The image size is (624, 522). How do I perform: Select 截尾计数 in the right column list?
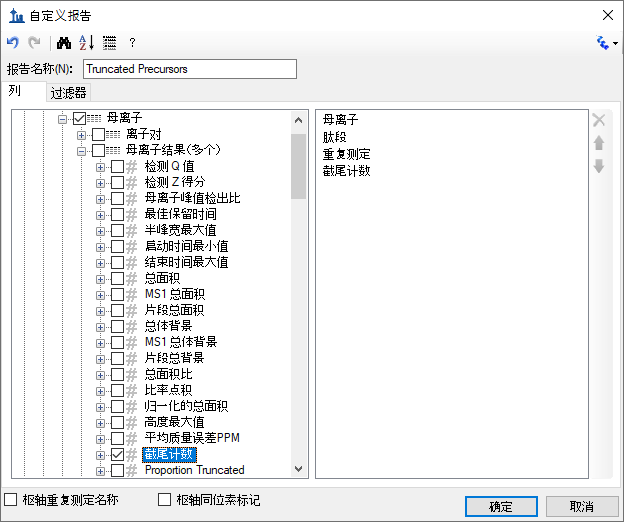pyautogui.click(x=346, y=171)
